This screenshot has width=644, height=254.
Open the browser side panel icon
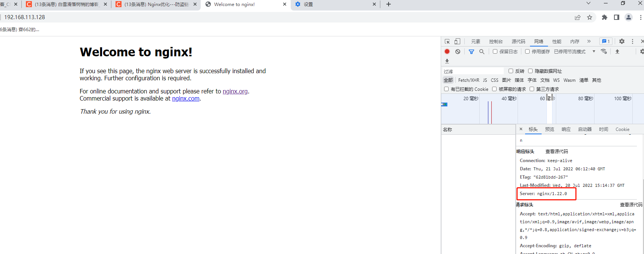[x=616, y=17]
